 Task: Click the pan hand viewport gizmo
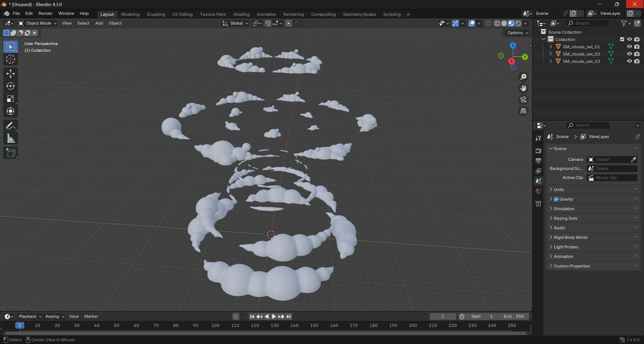click(x=524, y=88)
